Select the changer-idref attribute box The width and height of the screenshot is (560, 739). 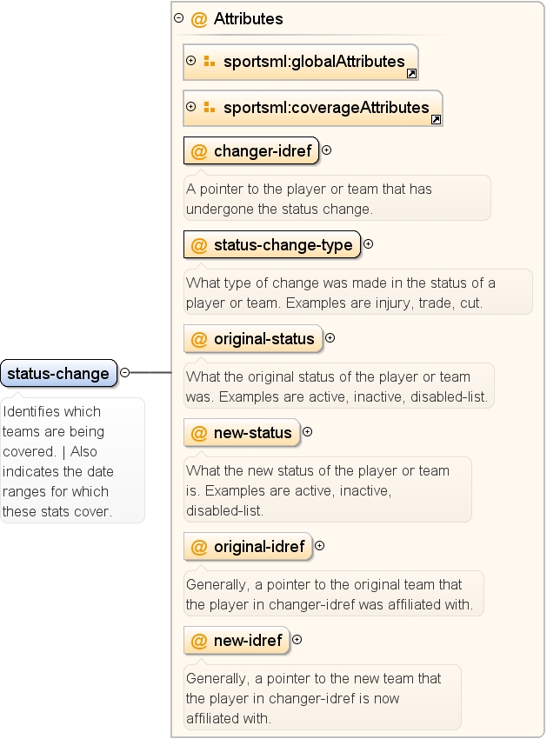click(251, 150)
